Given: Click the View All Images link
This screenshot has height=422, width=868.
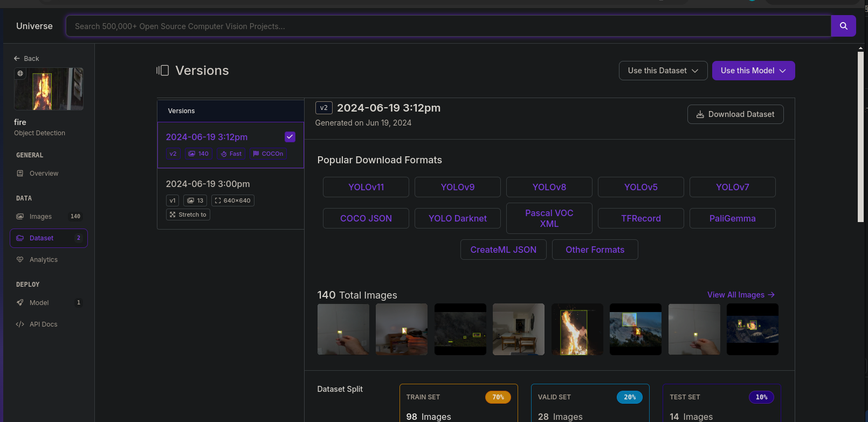Looking at the screenshot, I should (741, 295).
